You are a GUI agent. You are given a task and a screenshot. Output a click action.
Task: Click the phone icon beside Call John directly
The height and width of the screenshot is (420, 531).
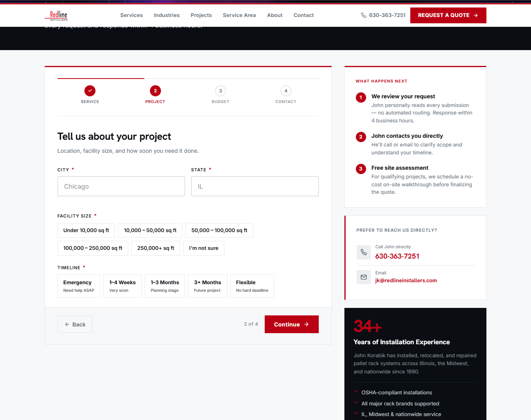click(x=364, y=252)
